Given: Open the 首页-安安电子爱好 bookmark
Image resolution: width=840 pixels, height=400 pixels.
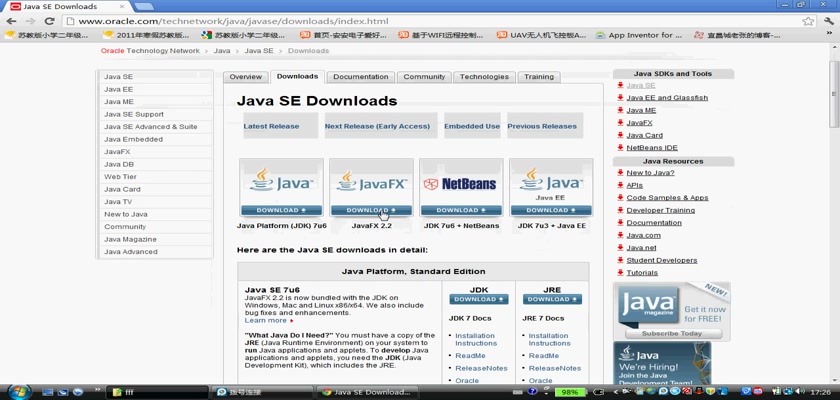Looking at the screenshot, I should pos(343,35).
